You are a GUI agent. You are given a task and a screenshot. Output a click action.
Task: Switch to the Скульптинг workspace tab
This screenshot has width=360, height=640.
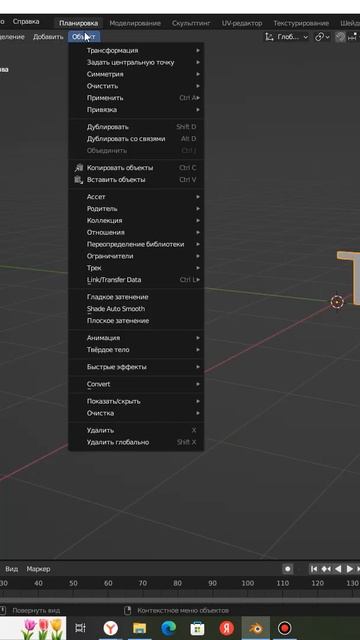(x=191, y=23)
